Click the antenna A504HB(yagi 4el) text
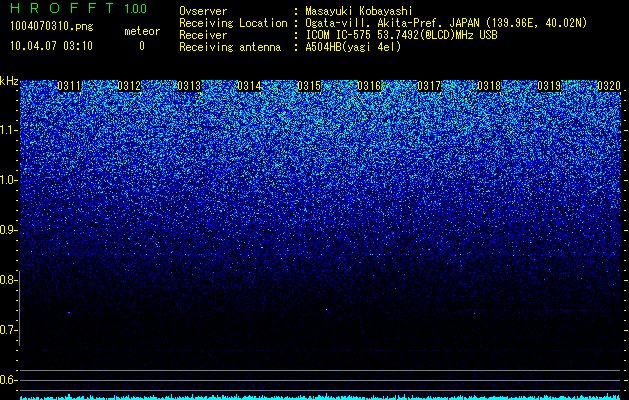Viewport: 629px width, 400px height. pos(353,47)
